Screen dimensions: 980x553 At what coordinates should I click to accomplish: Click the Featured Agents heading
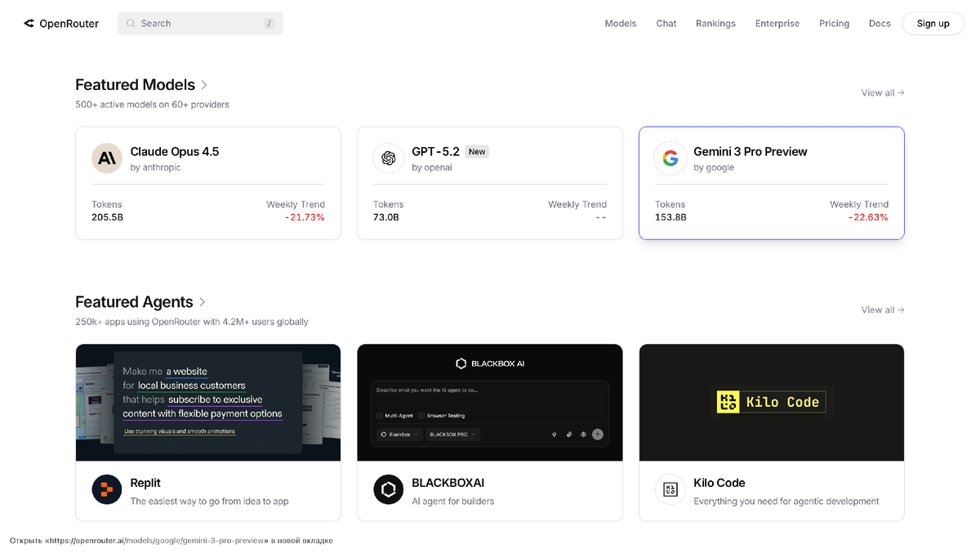(134, 302)
